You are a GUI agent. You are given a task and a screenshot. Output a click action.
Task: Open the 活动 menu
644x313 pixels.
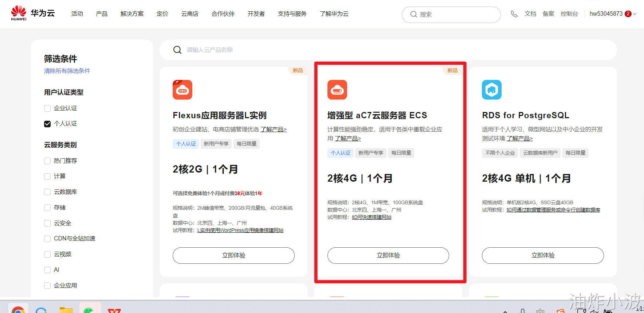pos(77,14)
